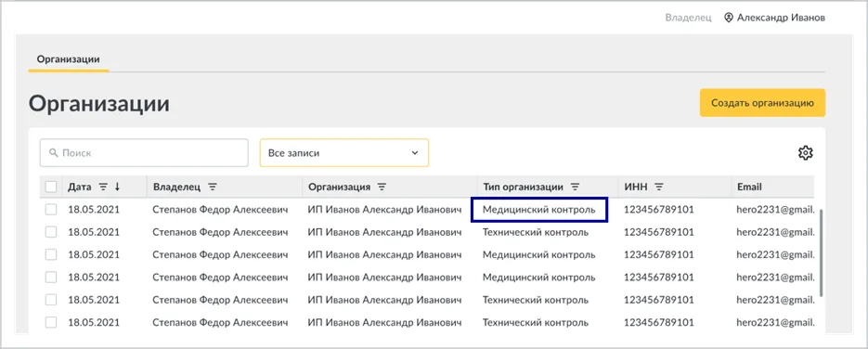868x349 pixels.
Task: Select the second row's checkbox
Action: click(x=51, y=232)
